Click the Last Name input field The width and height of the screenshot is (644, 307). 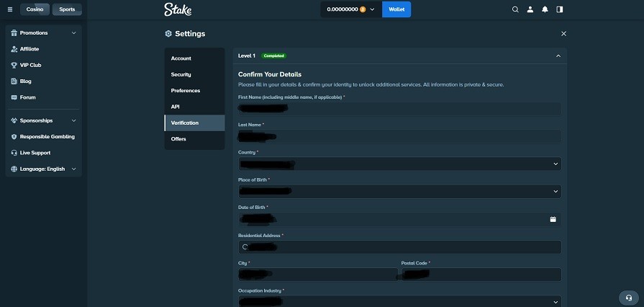click(399, 136)
